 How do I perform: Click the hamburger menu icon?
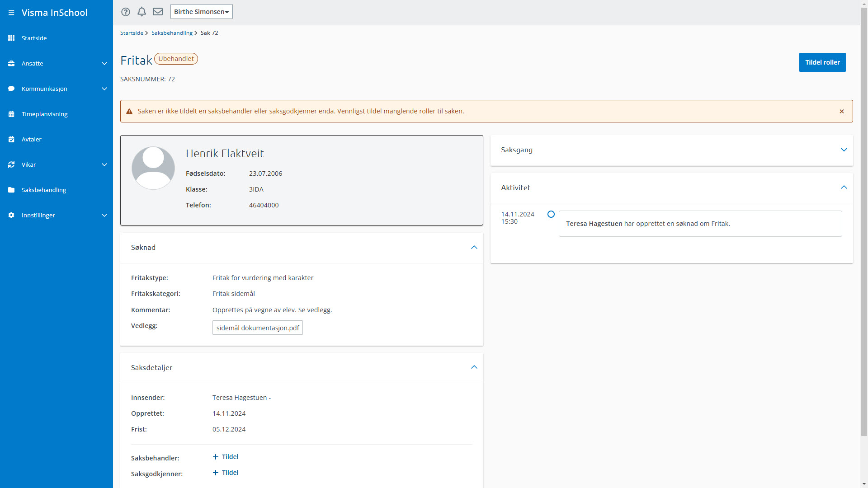click(x=11, y=13)
